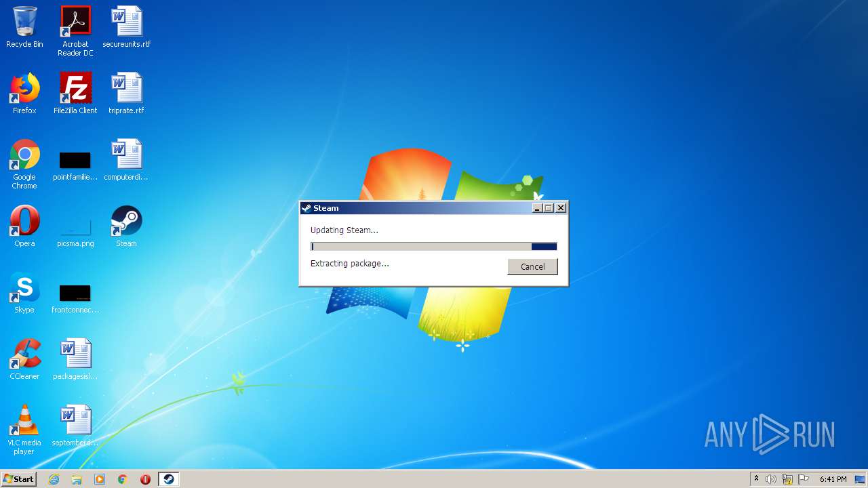Select VLC media player shortcut
Image resolution: width=868 pixels, height=488 pixels.
24,430
